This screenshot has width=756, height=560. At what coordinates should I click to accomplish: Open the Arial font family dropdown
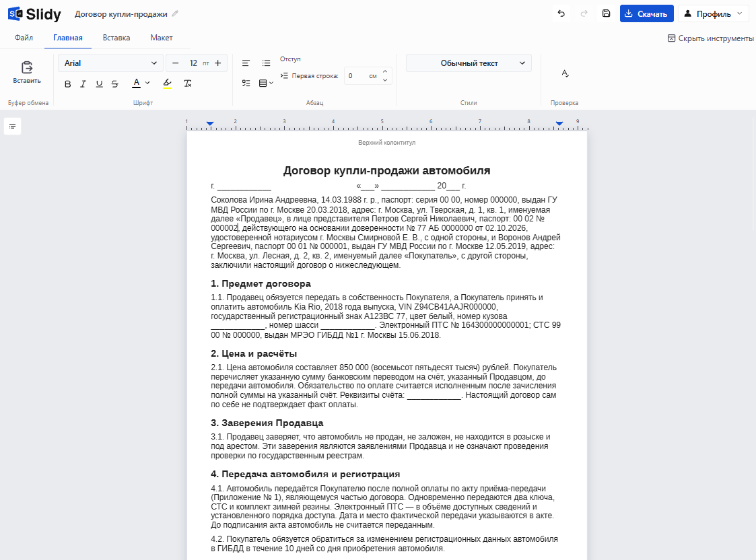(110, 63)
